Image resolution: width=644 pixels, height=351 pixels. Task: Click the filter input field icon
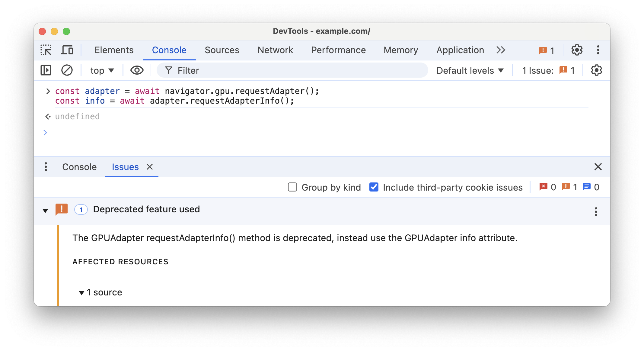pos(168,70)
